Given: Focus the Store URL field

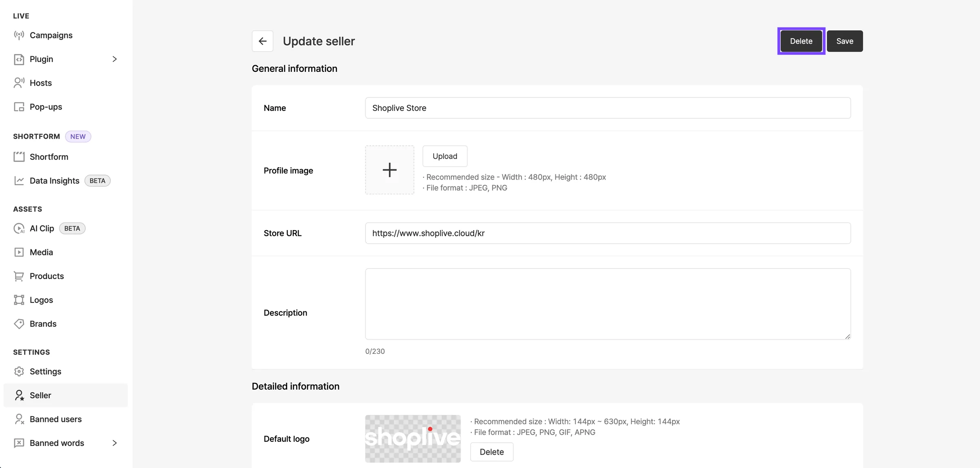Looking at the screenshot, I should (x=608, y=233).
